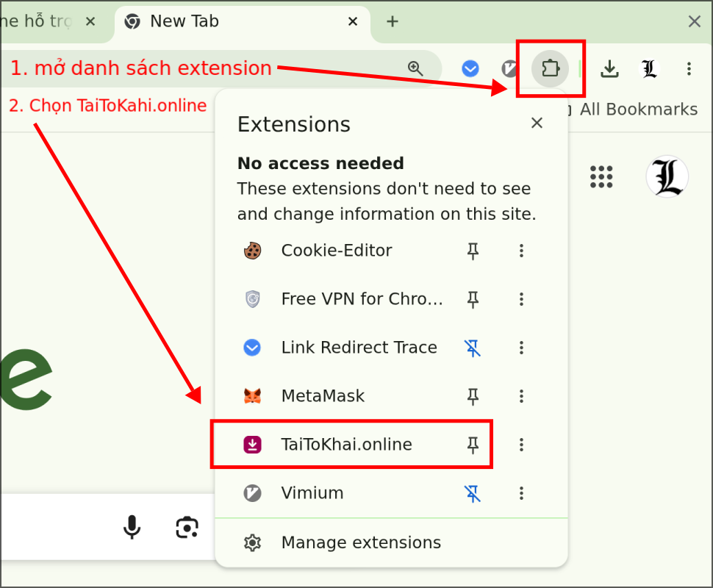
Task: Open a new tab with the plus button
Action: click(x=392, y=21)
